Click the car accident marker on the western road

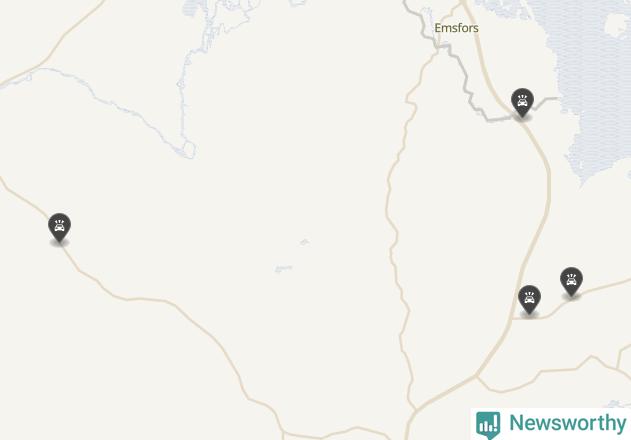(x=60, y=227)
